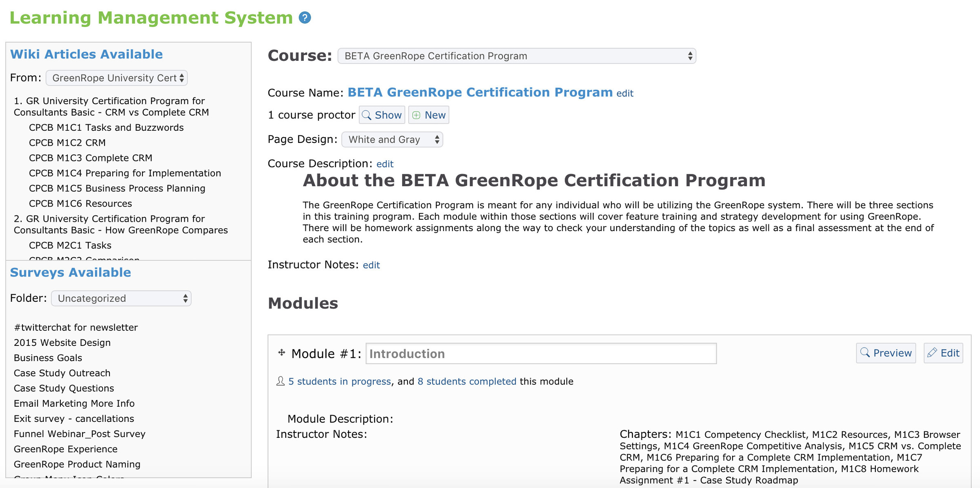The width and height of the screenshot is (980, 488).
Task: Edit the Course Description
Action: click(385, 164)
